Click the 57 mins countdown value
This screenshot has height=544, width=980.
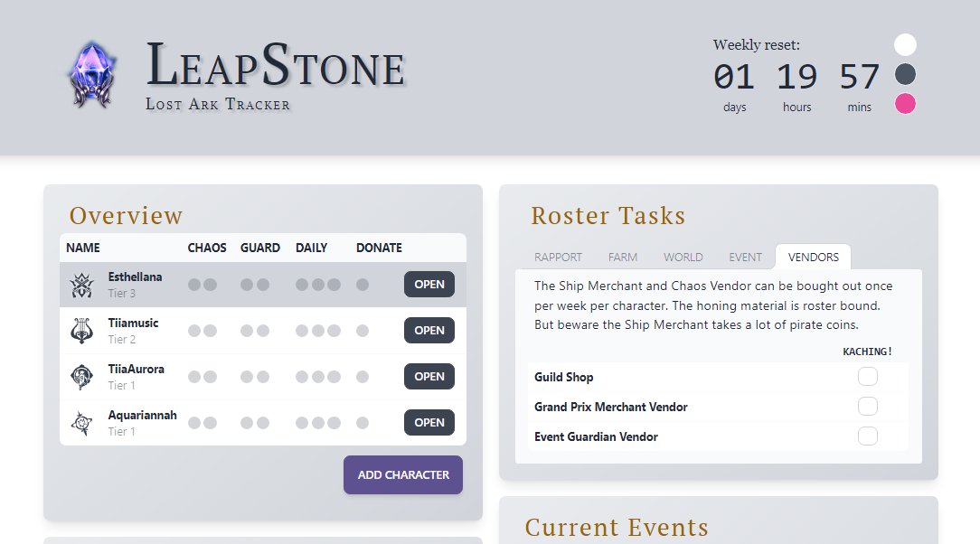pos(860,77)
